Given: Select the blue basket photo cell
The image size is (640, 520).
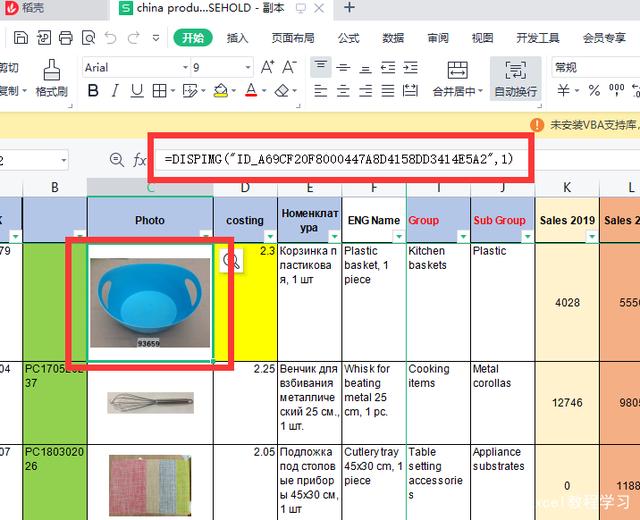Looking at the screenshot, I should (x=150, y=302).
